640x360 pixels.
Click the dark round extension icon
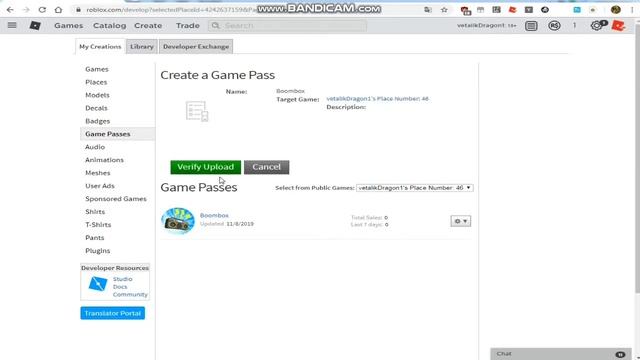click(x=545, y=10)
